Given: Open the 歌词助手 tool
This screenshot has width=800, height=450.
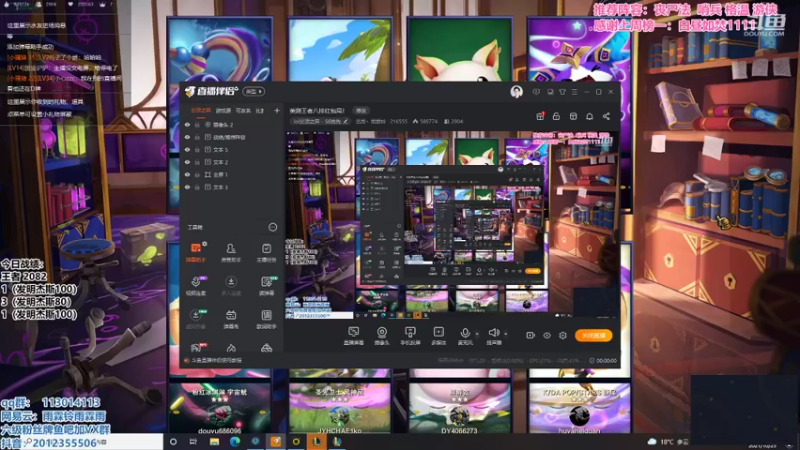Looking at the screenshot, I should pos(266,319).
